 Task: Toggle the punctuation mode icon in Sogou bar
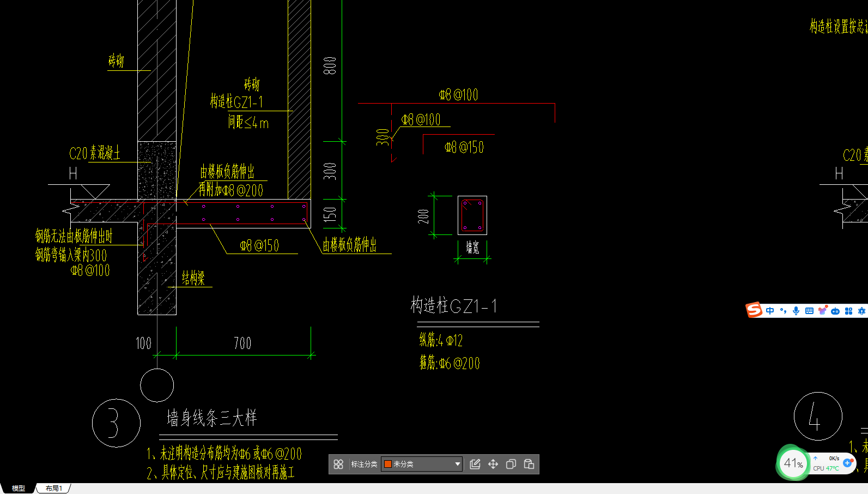point(783,311)
